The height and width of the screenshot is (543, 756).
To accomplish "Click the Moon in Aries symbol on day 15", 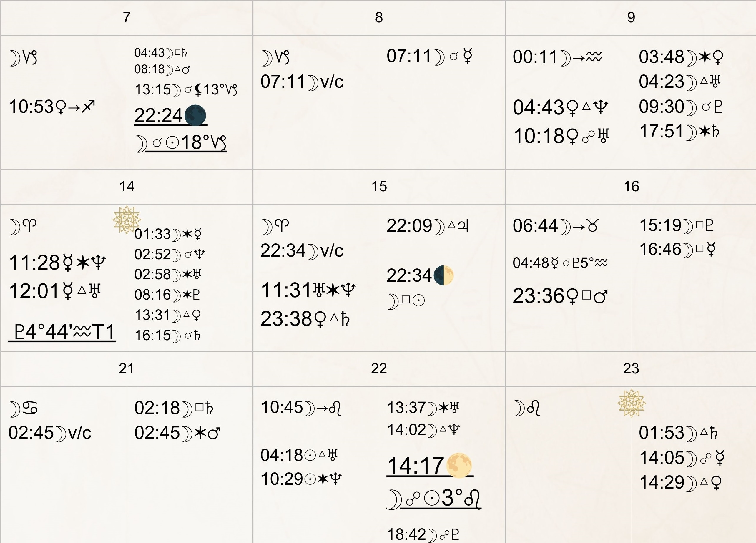I will pos(275,227).
